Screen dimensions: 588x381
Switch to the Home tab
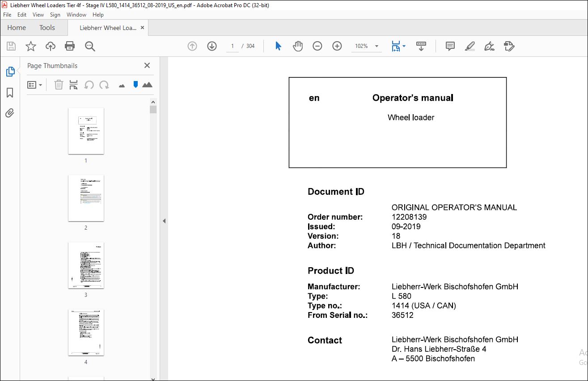point(17,28)
